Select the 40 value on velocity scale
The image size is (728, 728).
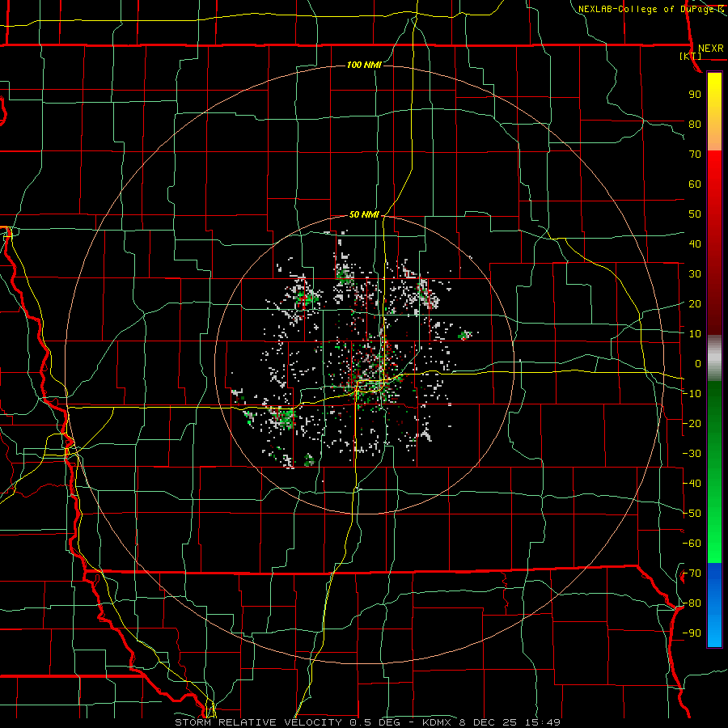click(695, 243)
